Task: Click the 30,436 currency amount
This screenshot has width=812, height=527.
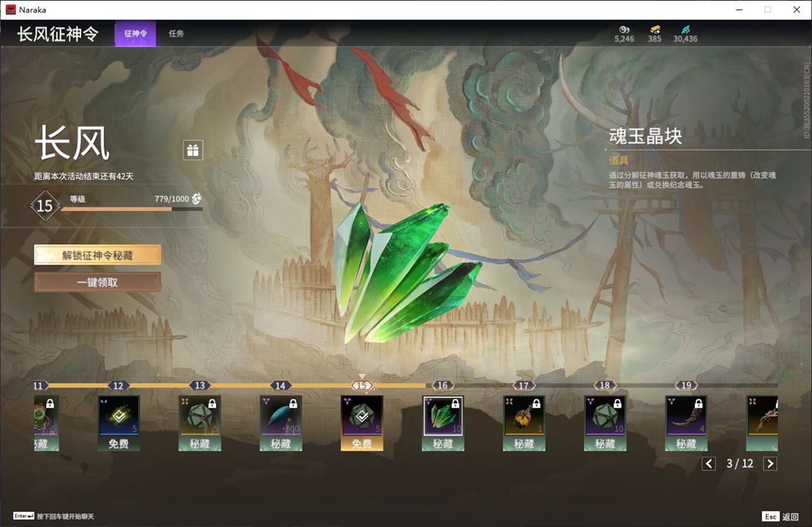Action: coord(685,39)
